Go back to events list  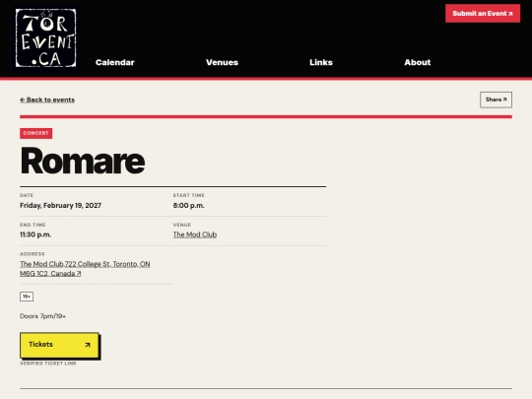[x=47, y=100]
